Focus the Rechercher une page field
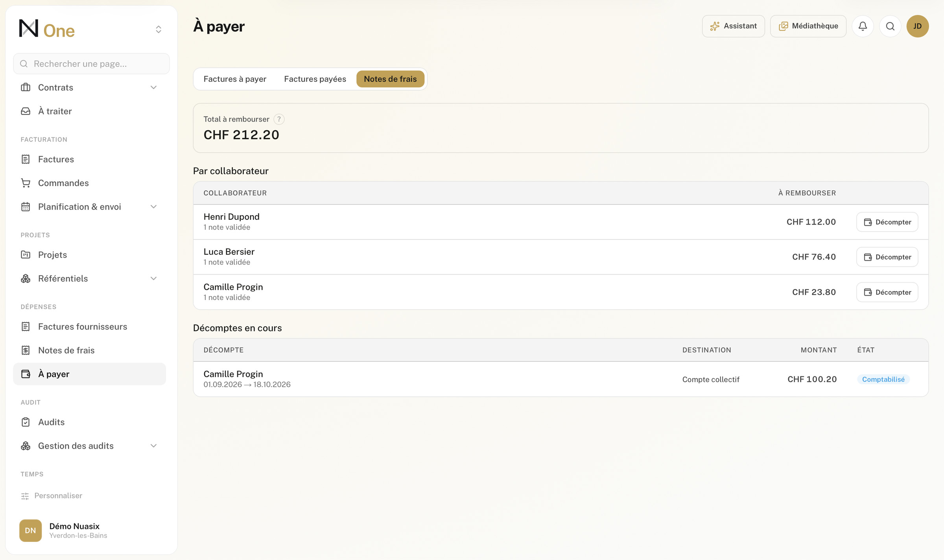 pos(91,64)
